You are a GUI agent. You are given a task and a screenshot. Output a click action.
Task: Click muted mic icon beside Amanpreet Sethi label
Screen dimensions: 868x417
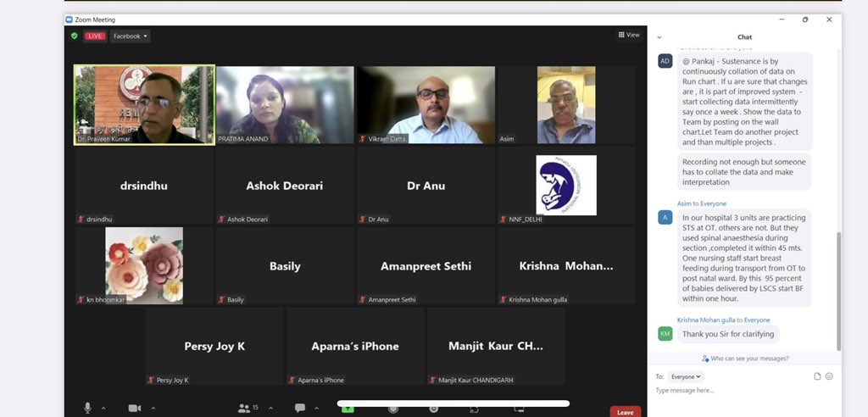[x=363, y=299]
